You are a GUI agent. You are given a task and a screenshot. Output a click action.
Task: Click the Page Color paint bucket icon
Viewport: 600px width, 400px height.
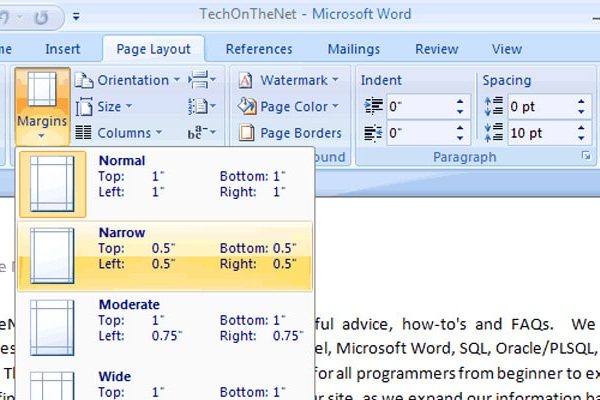point(247,106)
